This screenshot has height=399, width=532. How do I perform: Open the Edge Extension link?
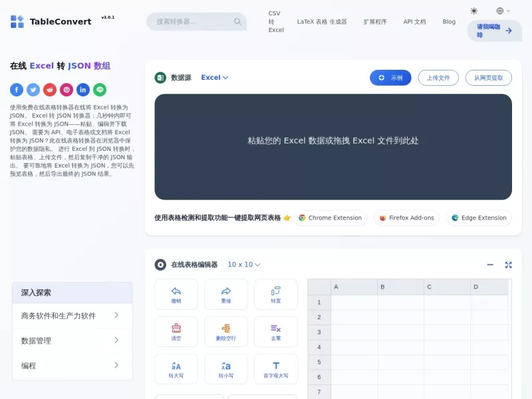point(479,218)
